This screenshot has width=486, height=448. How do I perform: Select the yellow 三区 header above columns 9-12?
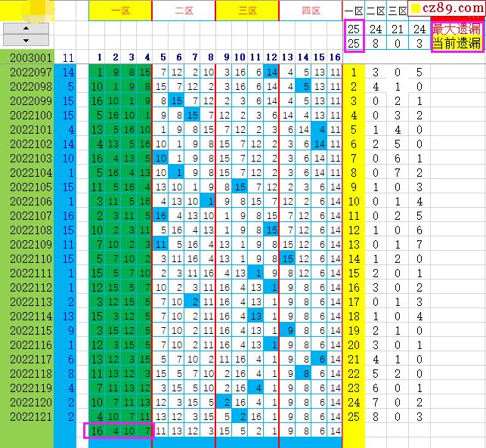pyautogui.click(x=247, y=11)
